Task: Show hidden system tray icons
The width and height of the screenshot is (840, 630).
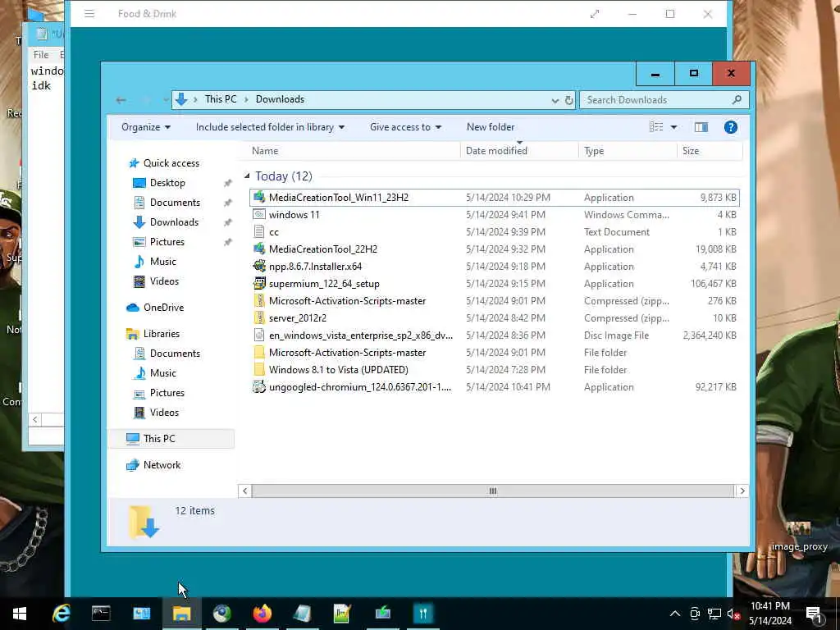Action: coord(675,614)
